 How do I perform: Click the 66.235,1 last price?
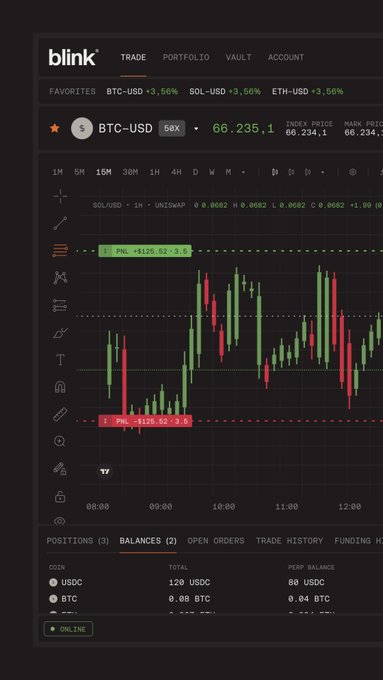point(243,128)
